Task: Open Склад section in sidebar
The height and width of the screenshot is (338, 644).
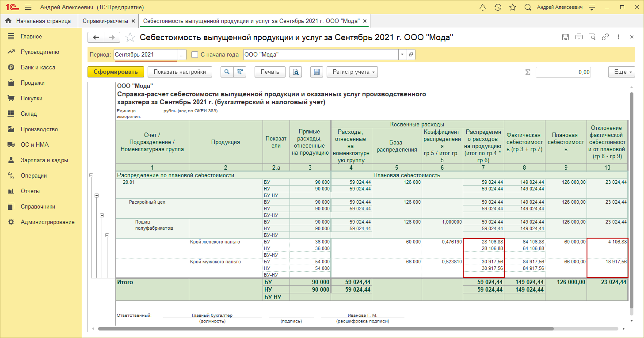Action: (x=29, y=114)
